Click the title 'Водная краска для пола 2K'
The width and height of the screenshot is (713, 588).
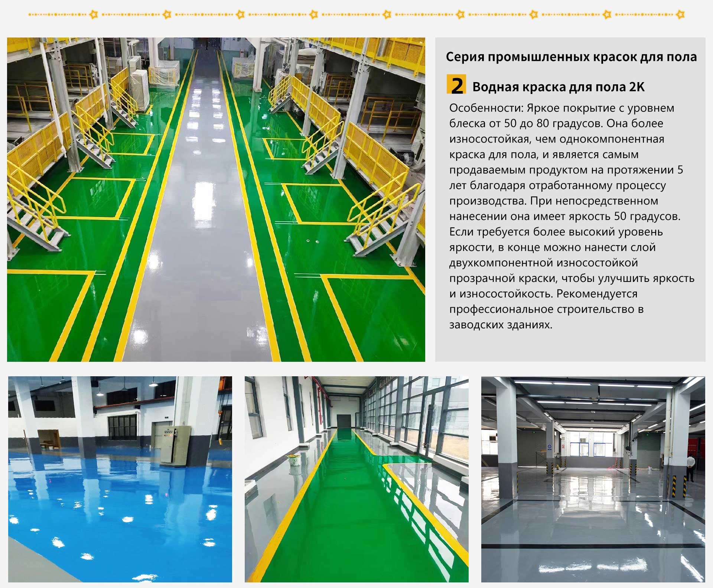[558, 87]
